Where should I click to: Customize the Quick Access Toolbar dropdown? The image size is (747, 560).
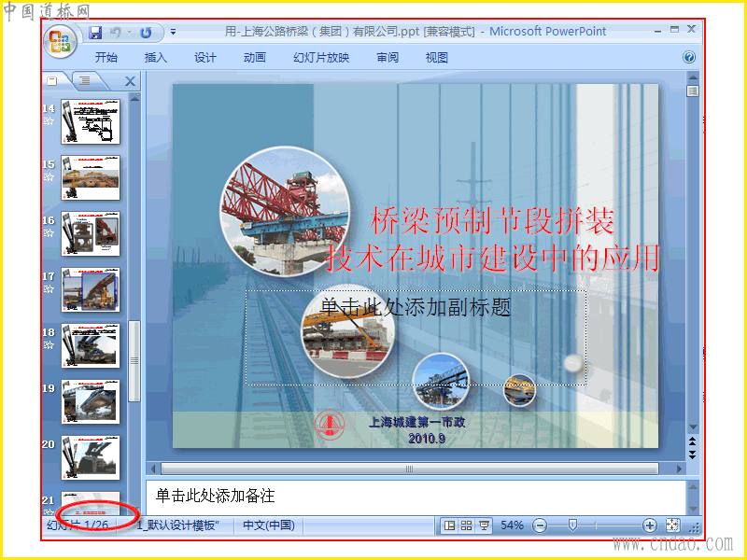coord(173,33)
